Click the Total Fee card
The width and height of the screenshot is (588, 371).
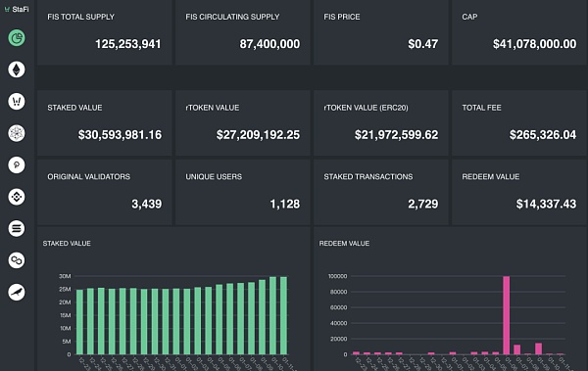point(519,122)
